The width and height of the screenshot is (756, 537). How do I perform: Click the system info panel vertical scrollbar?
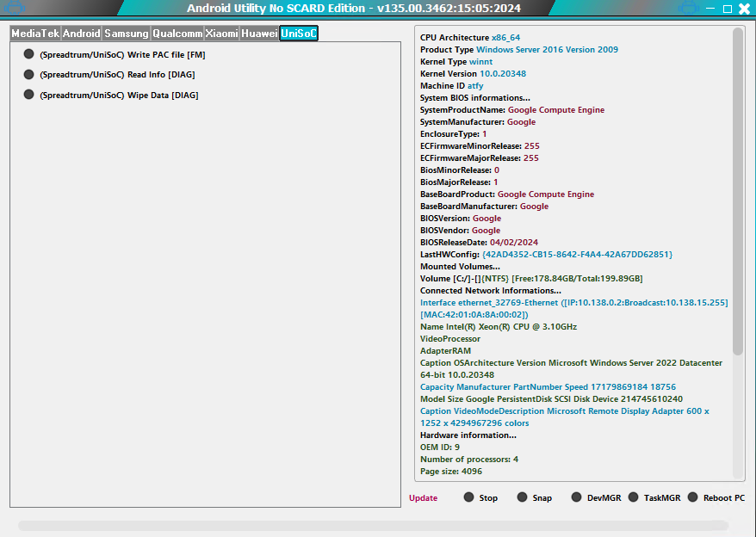pyautogui.click(x=738, y=189)
